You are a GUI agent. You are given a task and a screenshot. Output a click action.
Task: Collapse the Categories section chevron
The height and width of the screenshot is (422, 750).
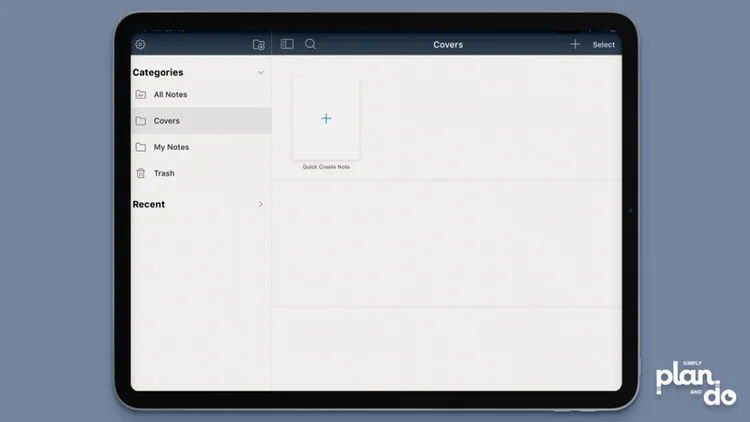tap(261, 73)
